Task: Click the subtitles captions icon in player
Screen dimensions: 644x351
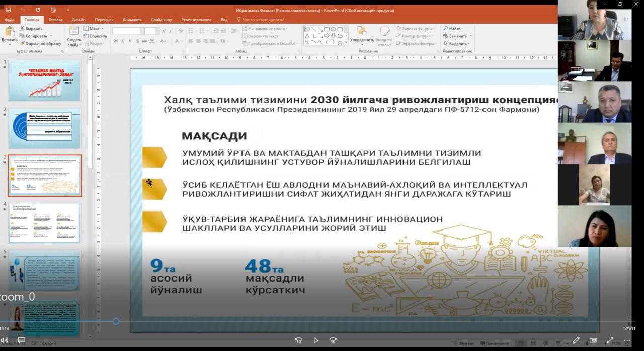Action: point(22,340)
